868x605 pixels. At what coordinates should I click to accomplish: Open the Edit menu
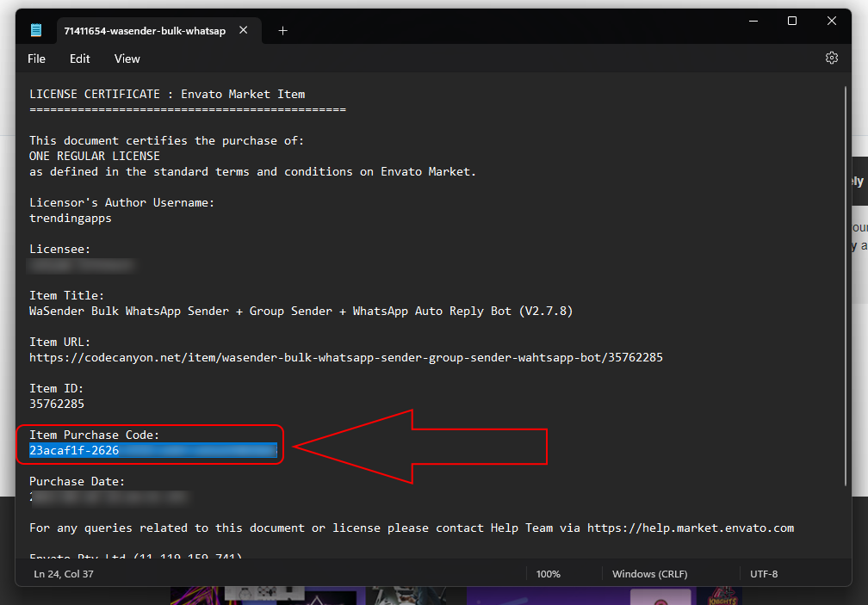[x=80, y=59]
